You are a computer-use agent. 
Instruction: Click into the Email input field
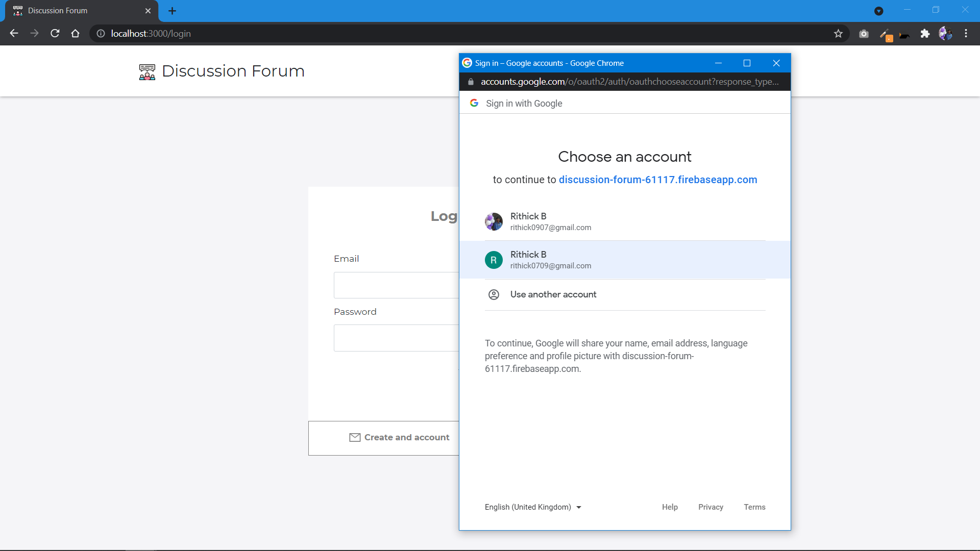tap(396, 285)
